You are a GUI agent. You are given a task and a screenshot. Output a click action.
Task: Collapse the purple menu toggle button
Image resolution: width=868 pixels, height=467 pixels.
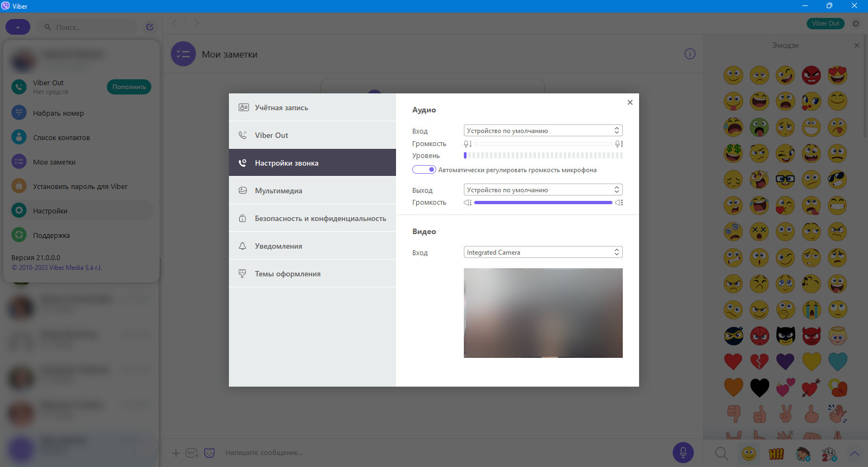click(x=18, y=27)
